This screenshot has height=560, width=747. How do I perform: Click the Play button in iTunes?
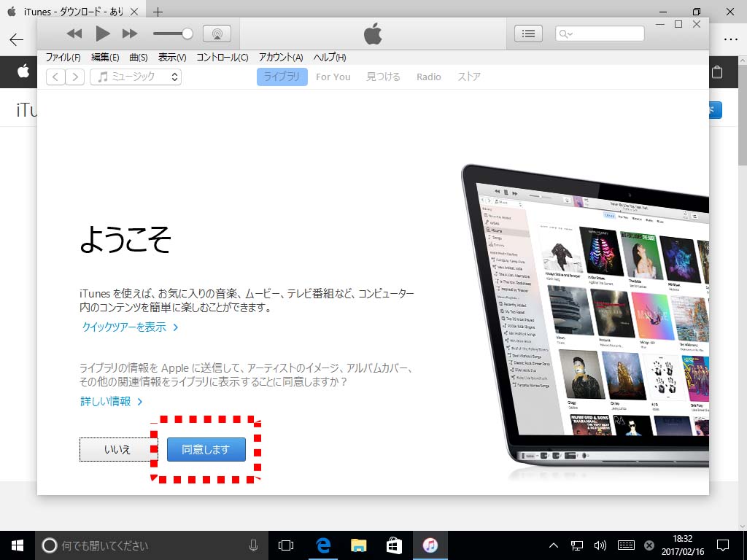pyautogui.click(x=103, y=34)
